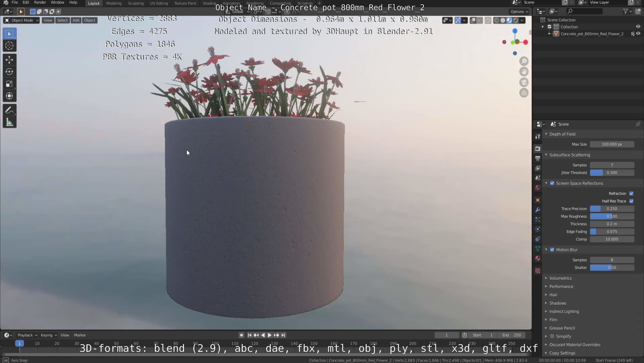
Task: Open the Texture properties checker tab
Action: click(x=538, y=271)
